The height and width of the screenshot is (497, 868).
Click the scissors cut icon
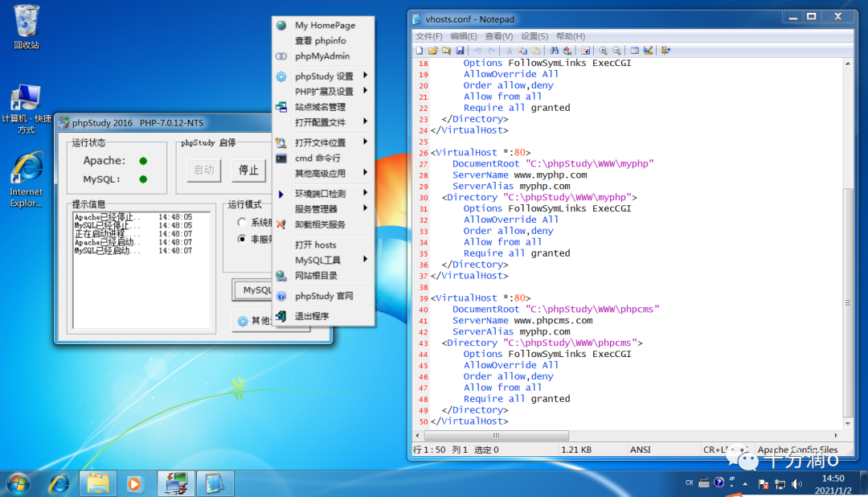(x=510, y=51)
